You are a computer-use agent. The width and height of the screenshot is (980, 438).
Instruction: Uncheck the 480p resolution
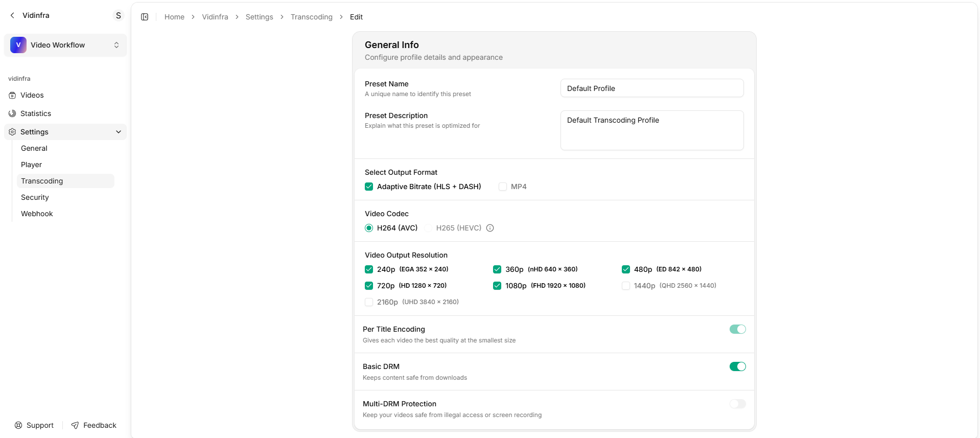pyautogui.click(x=626, y=269)
